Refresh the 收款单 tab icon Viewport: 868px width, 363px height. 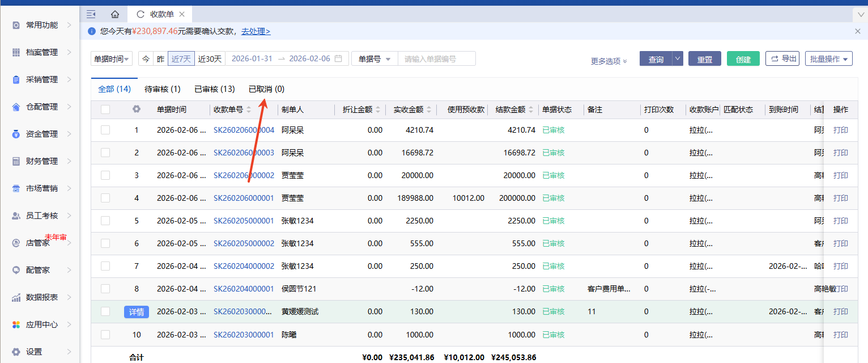pyautogui.click(x=141, y=14)
